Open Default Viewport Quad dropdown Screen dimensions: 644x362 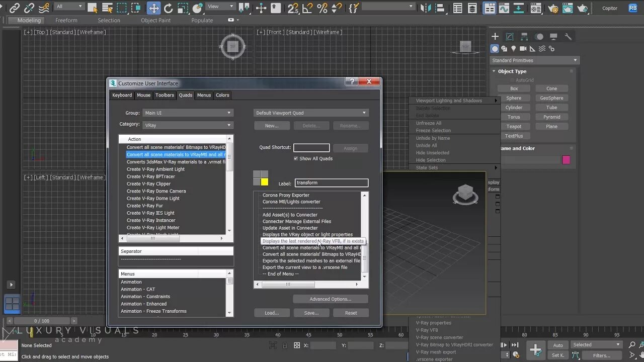pyautogui.click(x=311, y=113)
